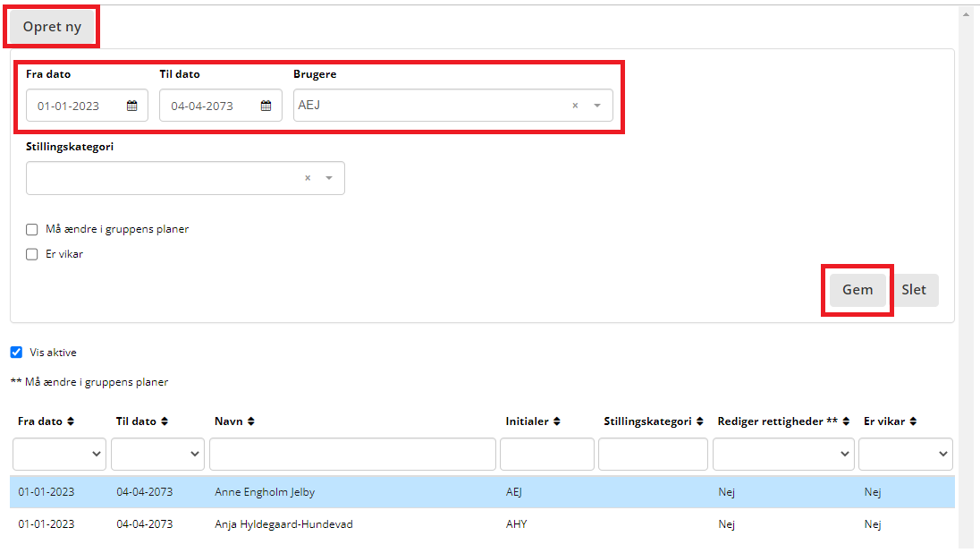Check the Er vikar checkbox
The width and height of the screenshot is (980, 553).
[x=32, y=254]
